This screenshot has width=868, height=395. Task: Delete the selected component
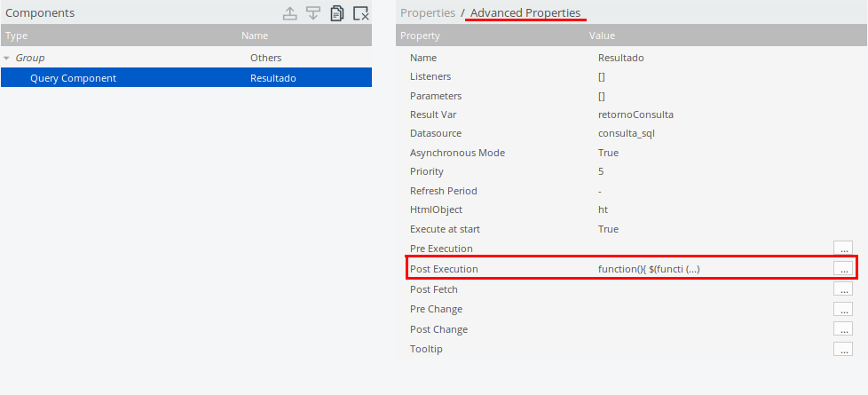[360, 13]
